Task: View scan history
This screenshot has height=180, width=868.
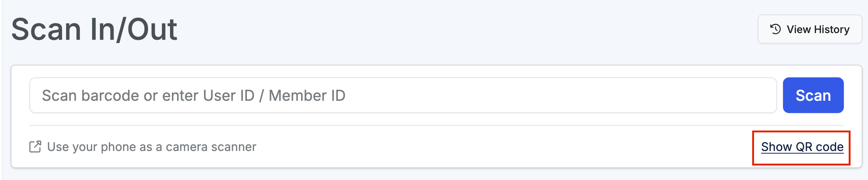Action: (x=810, y=29)
